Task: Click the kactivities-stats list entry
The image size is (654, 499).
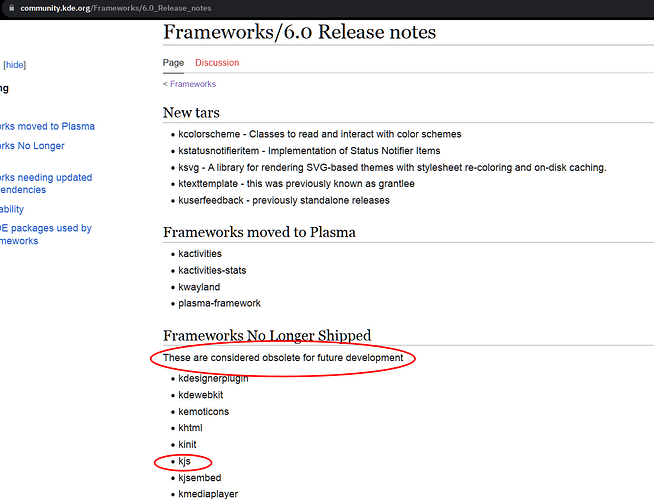Action: click(212, 270)
